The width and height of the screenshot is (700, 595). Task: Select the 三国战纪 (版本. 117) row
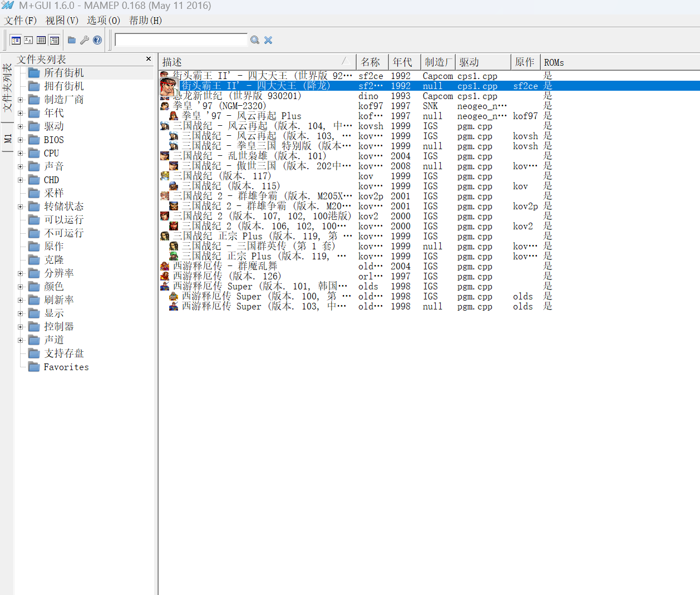click(356, 176)
